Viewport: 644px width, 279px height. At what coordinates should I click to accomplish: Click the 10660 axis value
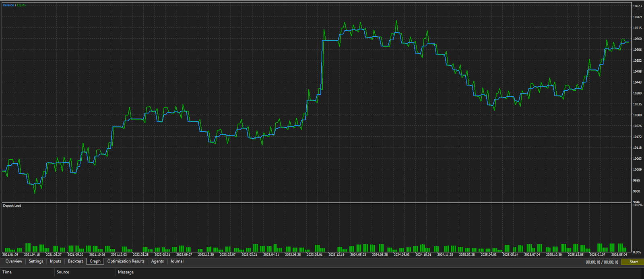(638, 39)
